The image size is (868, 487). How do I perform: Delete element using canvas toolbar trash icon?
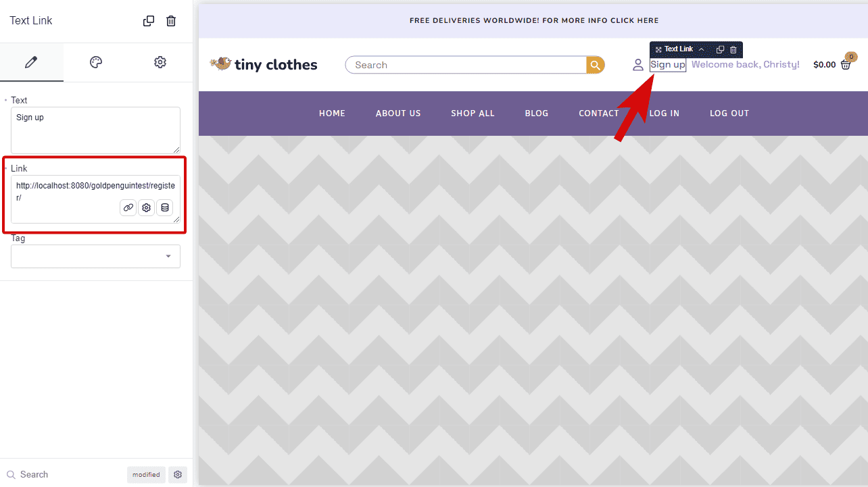tap(733, 49)
